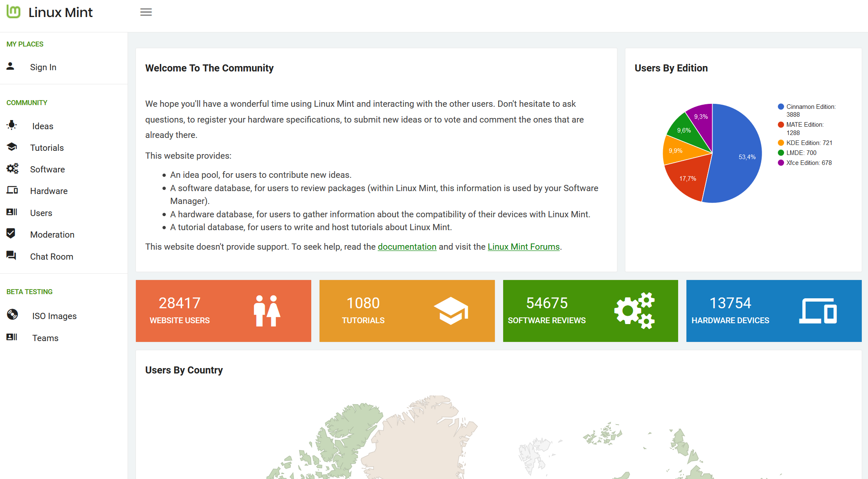Image resolution: width=868 pixels, height=479 pixels.
Task: Visit the Linux Mint Forums link
Action: point(524,247)
